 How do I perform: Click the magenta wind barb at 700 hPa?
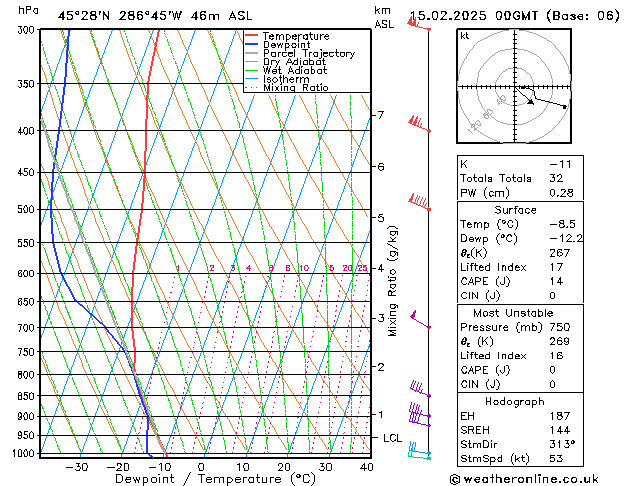point(420,320)
